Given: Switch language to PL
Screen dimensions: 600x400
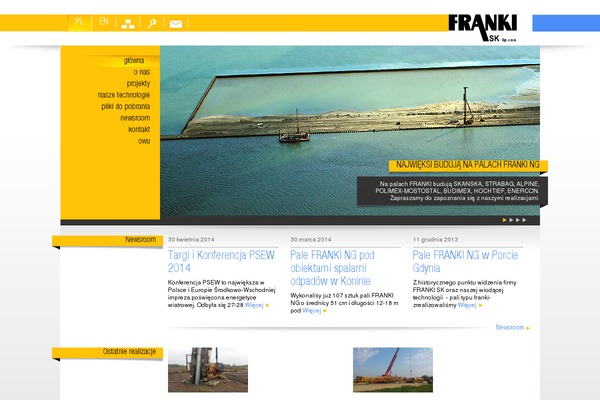Looking at the screenshot, I should [80, 21].
